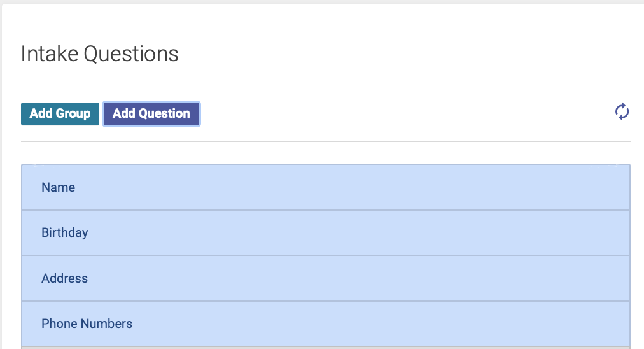Click the refresh arrows icon
Viewport: 644px width, 349px height.
pos(622,111)
